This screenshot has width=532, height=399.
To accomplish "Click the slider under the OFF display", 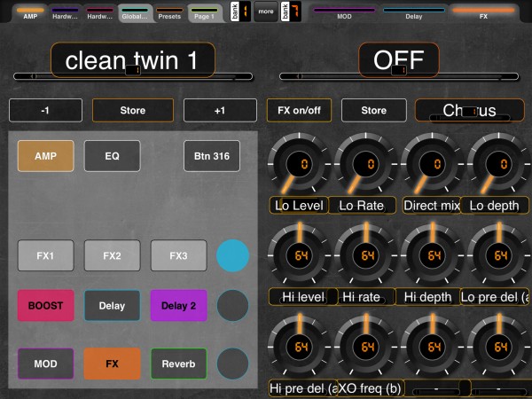I will click(399, 76).
